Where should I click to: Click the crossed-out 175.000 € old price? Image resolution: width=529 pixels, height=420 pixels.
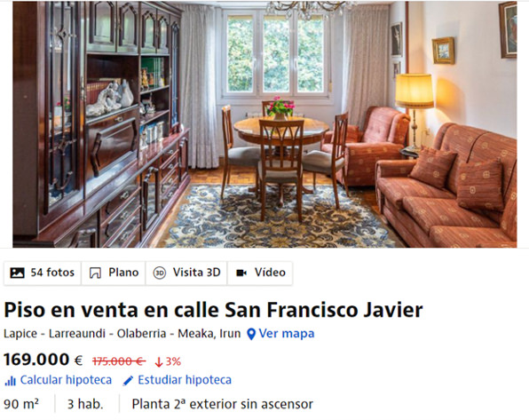pyautogui.click(x=119, y=361)
